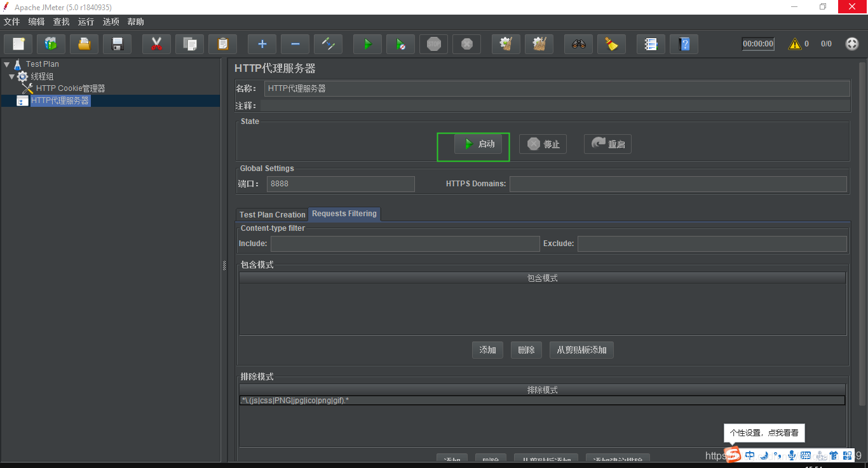Click the Cut scissors icon
868x468 pixels.
pyautogui.click(x=157, y=44)
